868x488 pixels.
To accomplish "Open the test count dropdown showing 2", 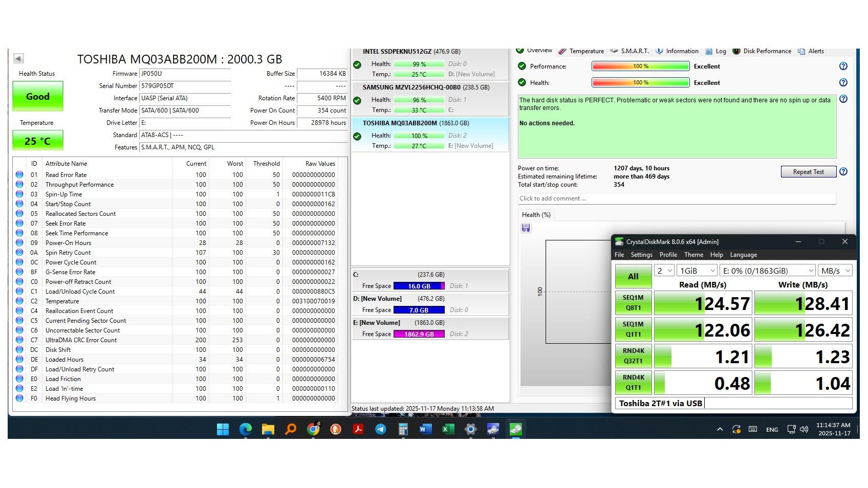I will (x=664, y=271).
